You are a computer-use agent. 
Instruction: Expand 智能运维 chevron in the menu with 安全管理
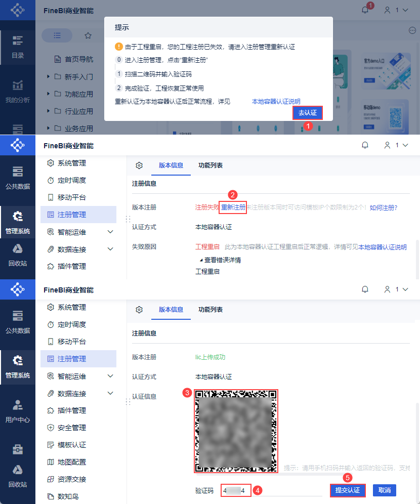(x=110, y=376)
